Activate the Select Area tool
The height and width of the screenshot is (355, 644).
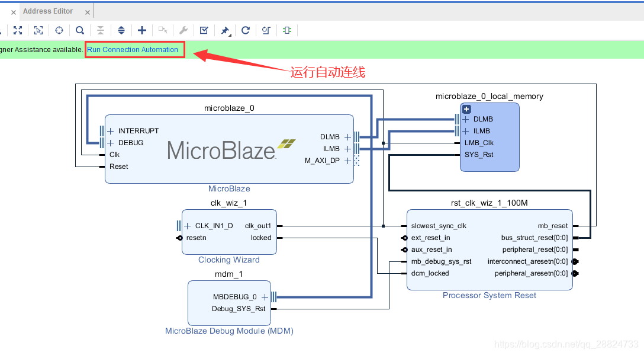tap(38, 30)
